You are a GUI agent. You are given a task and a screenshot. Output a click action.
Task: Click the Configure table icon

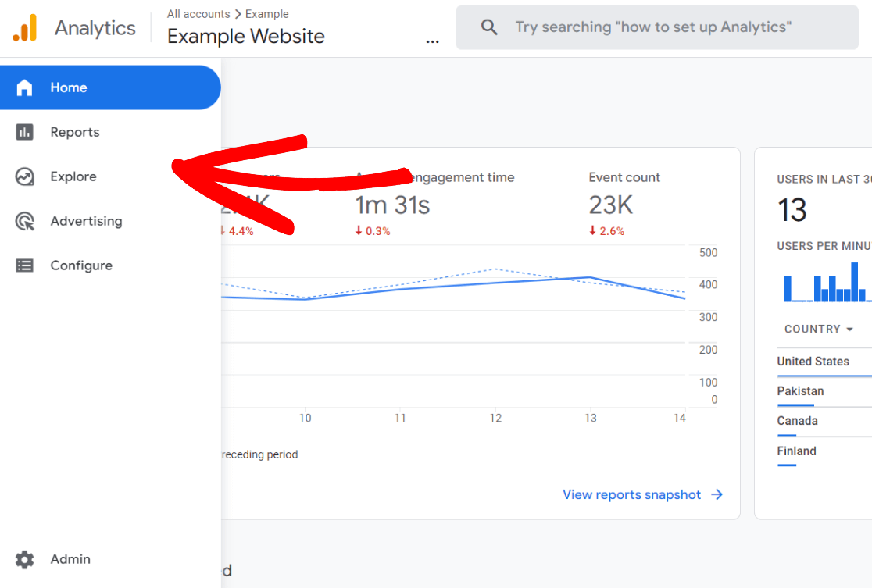pos(25,265)
